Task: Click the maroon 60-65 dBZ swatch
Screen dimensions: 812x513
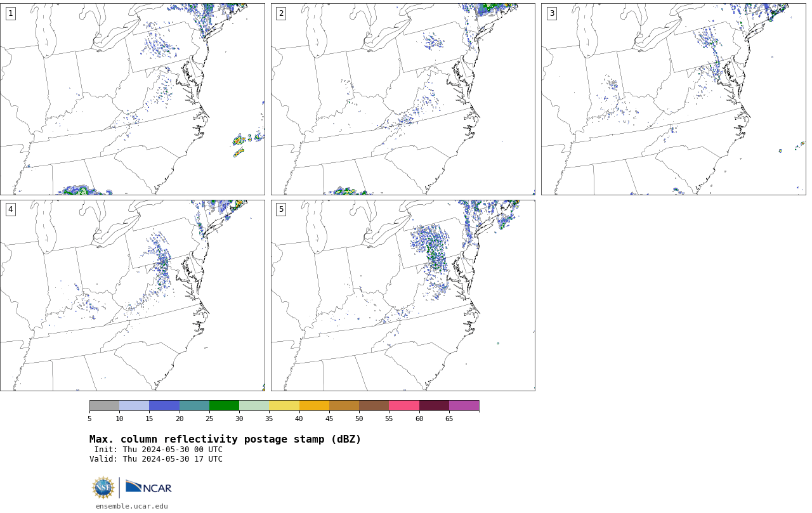Action: point(434,406)
